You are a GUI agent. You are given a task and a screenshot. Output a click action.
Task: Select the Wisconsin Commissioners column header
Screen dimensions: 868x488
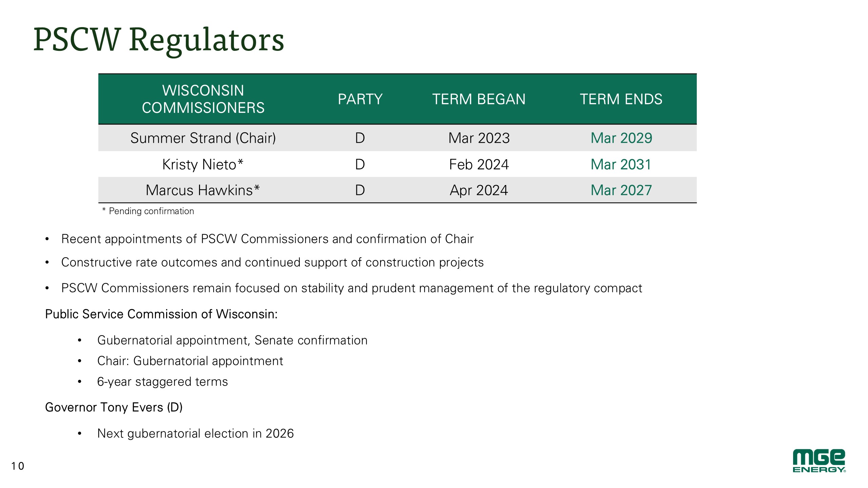point(203,99)
